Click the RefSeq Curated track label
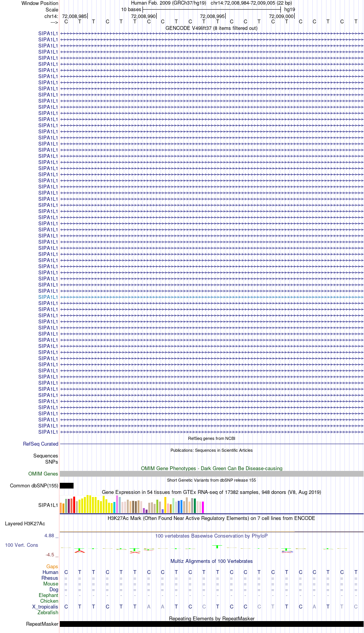364x633 pixels. click(41, 444)
